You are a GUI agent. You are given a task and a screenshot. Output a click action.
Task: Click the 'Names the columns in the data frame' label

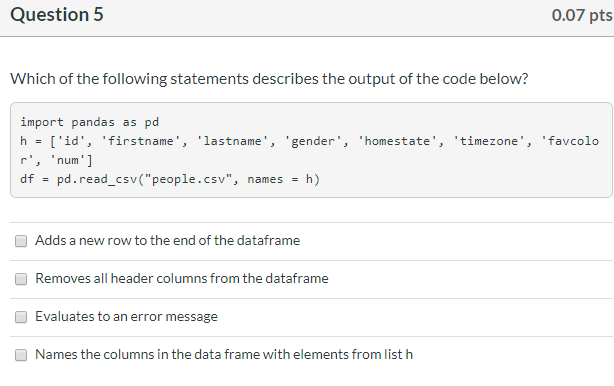[x=224, y=354]
